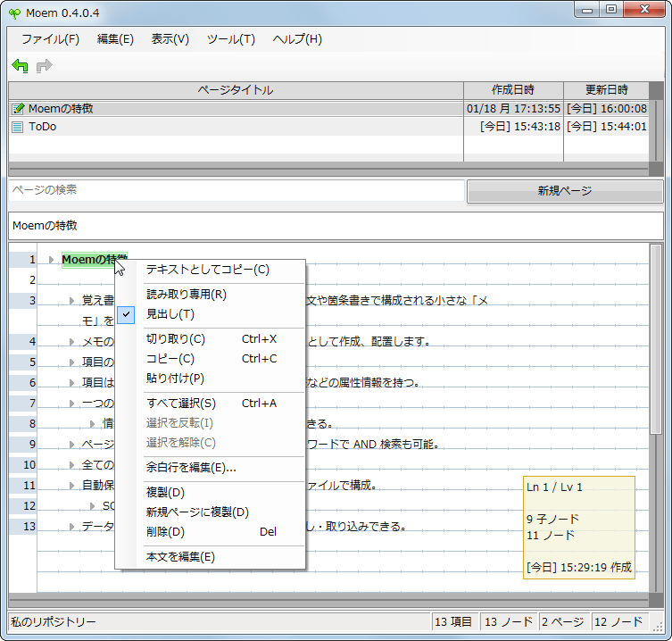Screen dimensions: 672x641
Task: Click the green back arrow icon
Action: coord(21,66)
